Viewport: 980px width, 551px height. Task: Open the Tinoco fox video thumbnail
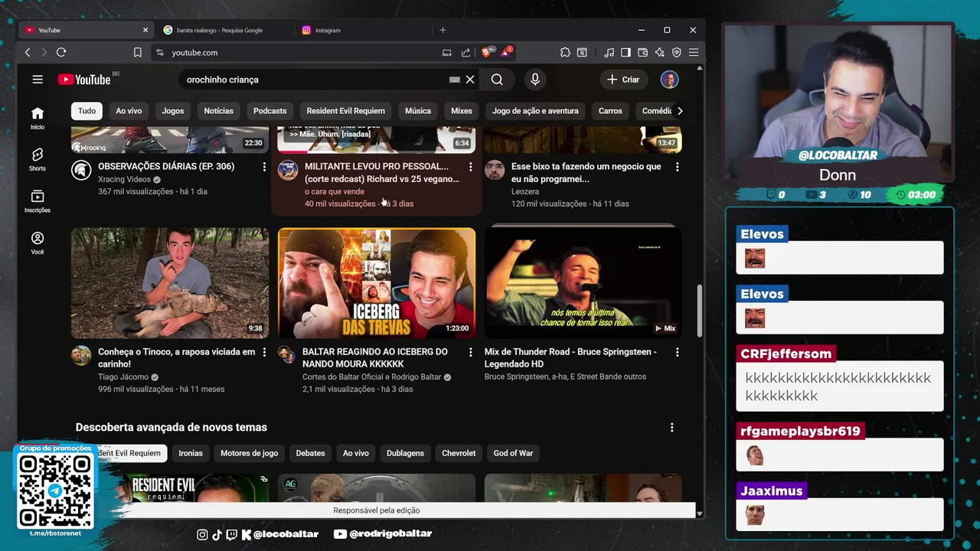(170, 283)
